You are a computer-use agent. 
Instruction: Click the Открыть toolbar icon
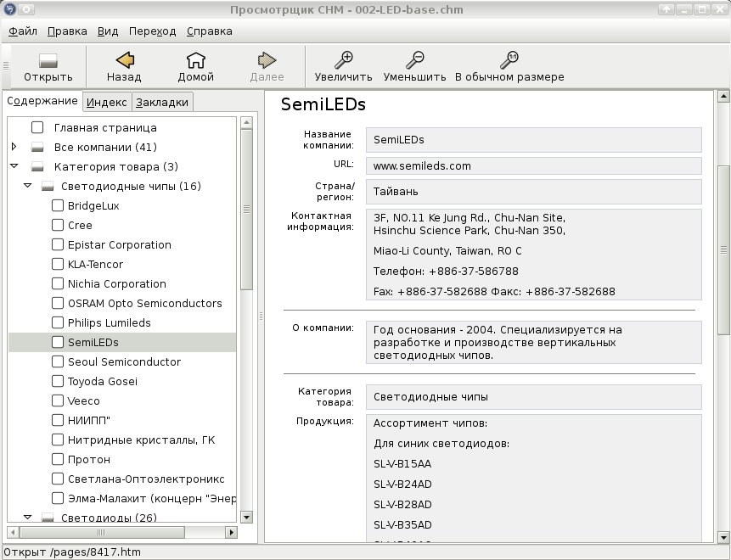pos(48,61)
